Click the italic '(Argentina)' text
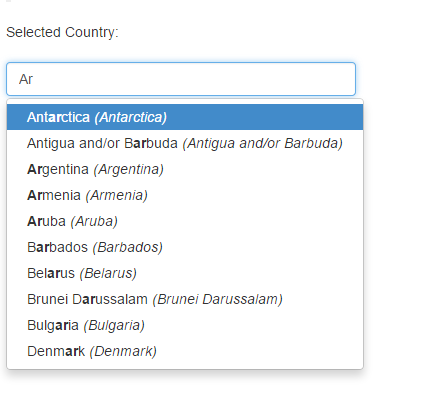Screen dimensions: 430x397 tap(129, 169)
